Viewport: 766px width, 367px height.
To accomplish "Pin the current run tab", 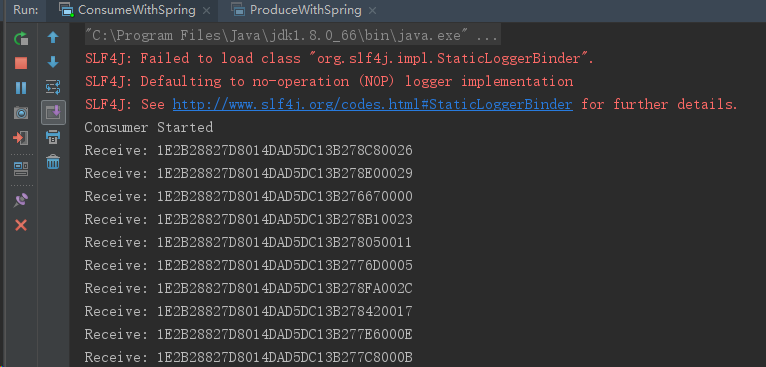I will [21, 200].
